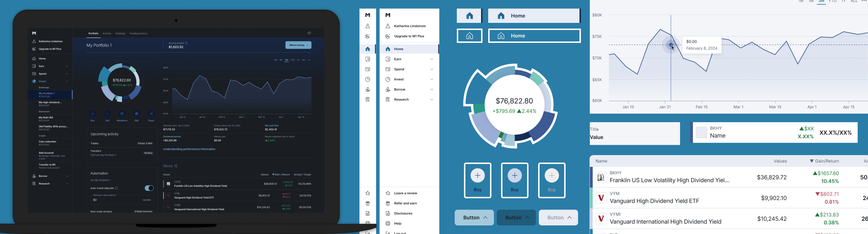Click the Borrow hand-coin icon in collapsed sidebar

pos(368,89)
